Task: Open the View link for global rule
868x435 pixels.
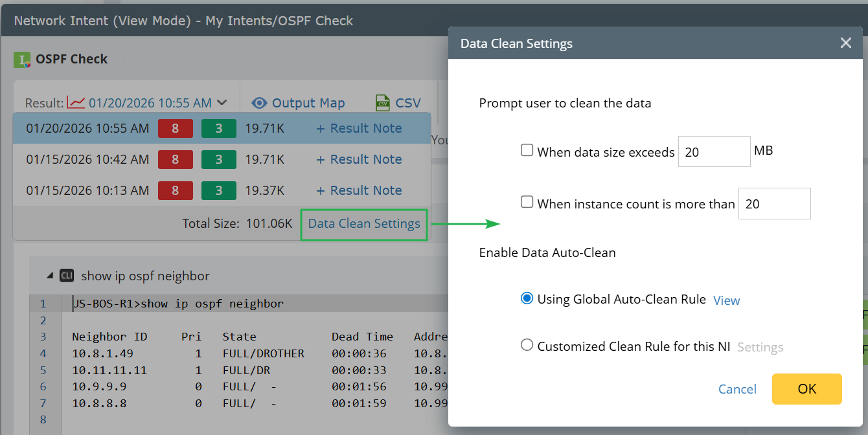Action: tap(726, 300)
